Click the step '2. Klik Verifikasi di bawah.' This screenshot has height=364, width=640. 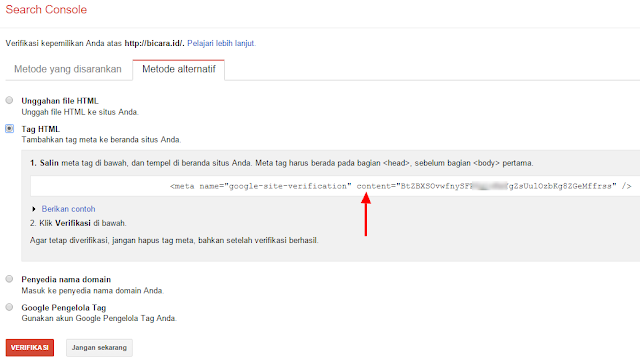(78, 223)
